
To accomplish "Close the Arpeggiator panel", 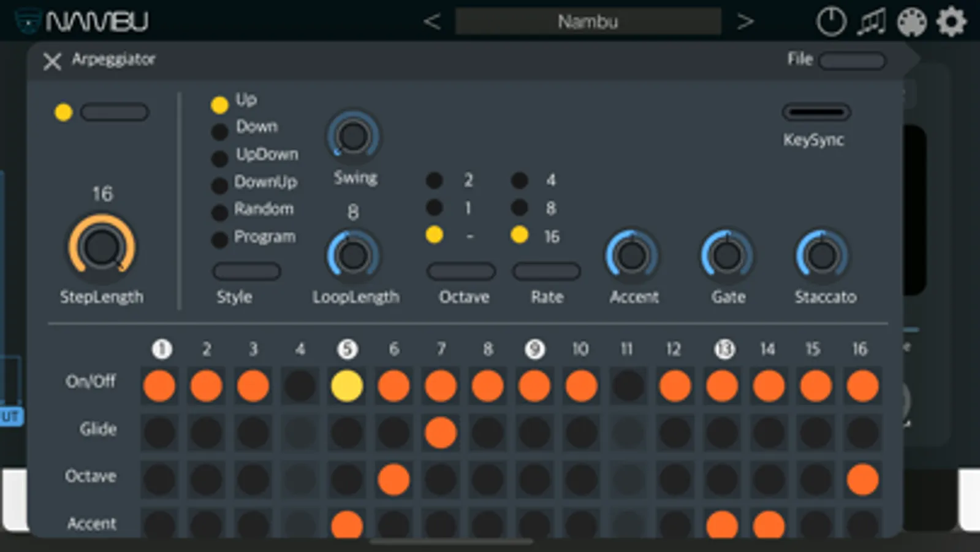I will coord(52,61).
